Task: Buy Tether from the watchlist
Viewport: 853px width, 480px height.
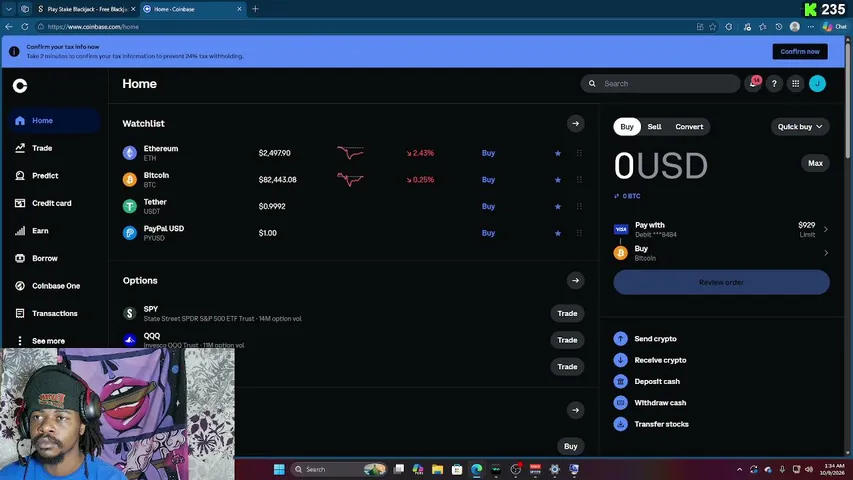Action: [x=488, y=206]
